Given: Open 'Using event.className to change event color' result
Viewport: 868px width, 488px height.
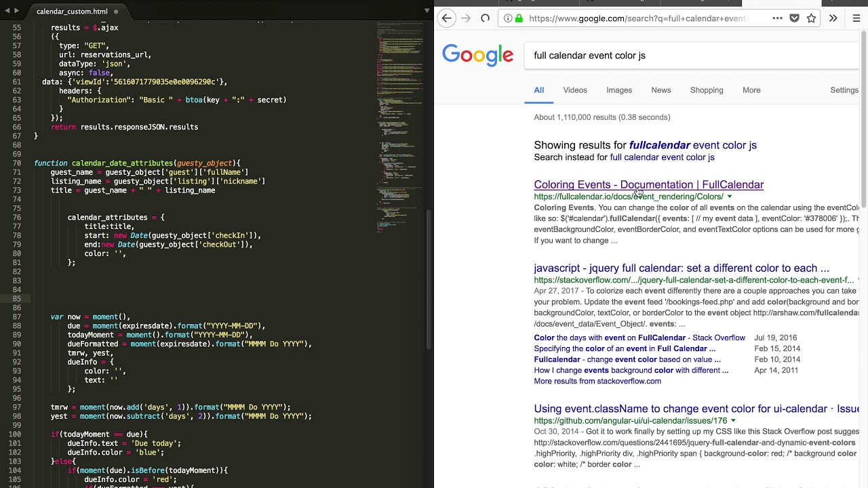Looking at the screenshot, I should click(x=696, y=409).
